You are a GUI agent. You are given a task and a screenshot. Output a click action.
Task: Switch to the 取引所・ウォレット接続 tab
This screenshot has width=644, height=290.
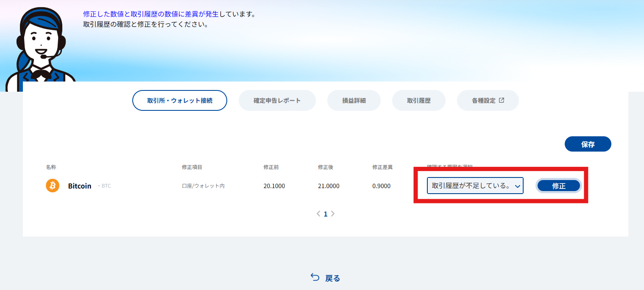[x=180, y=101]
